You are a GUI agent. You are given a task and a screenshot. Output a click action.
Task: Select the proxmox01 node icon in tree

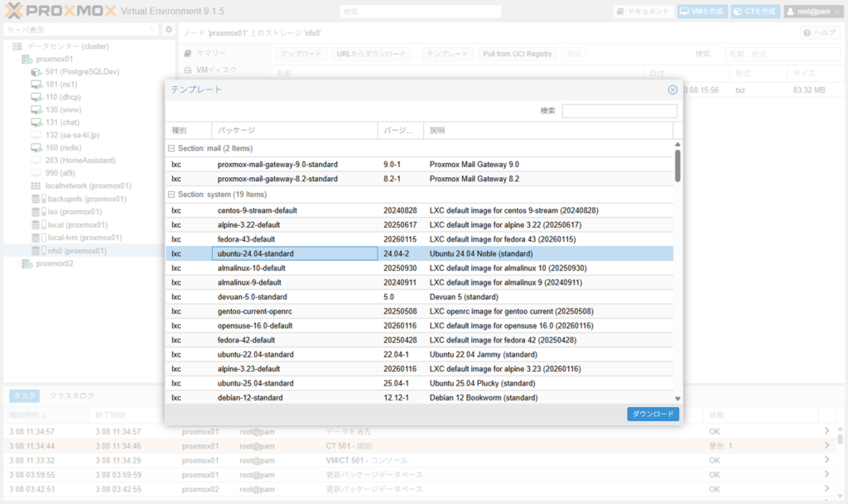(27, 60)
